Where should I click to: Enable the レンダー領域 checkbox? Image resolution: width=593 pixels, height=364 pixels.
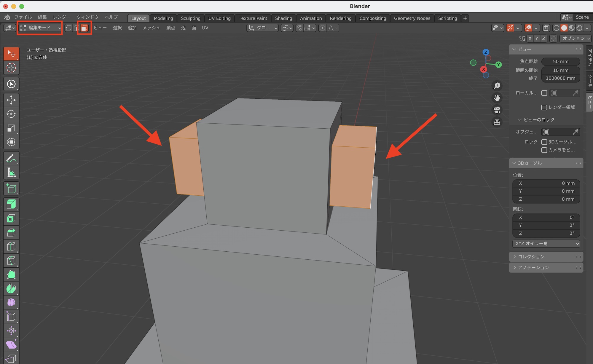[544, 107]
